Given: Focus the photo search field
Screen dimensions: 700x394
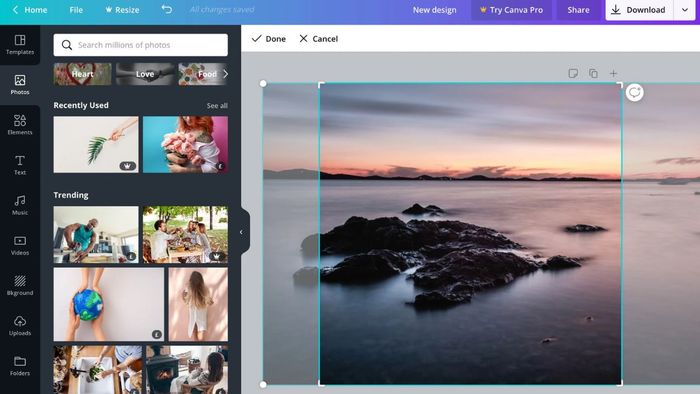Looking at the screenshot, I should click(141, 45).
